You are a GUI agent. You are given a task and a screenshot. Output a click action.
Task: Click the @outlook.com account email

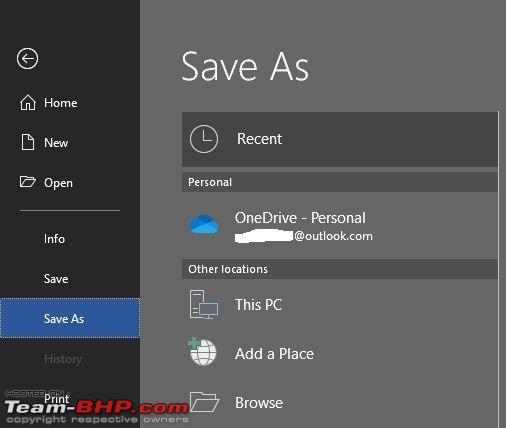pyautogui.click(x=304, y=236)
